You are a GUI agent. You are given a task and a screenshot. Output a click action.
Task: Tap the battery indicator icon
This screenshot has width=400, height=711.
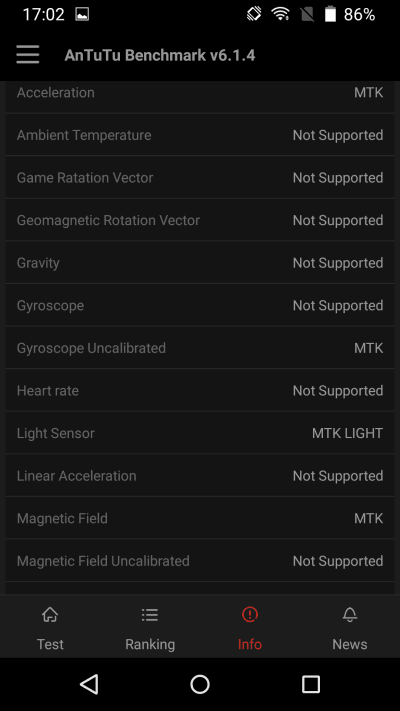(x=330, y=14)
